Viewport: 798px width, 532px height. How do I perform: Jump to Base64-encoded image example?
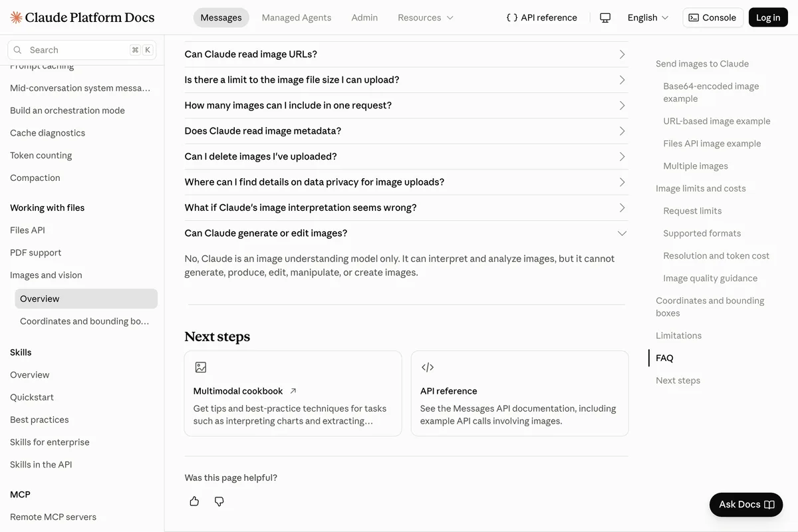coord(711,92)
